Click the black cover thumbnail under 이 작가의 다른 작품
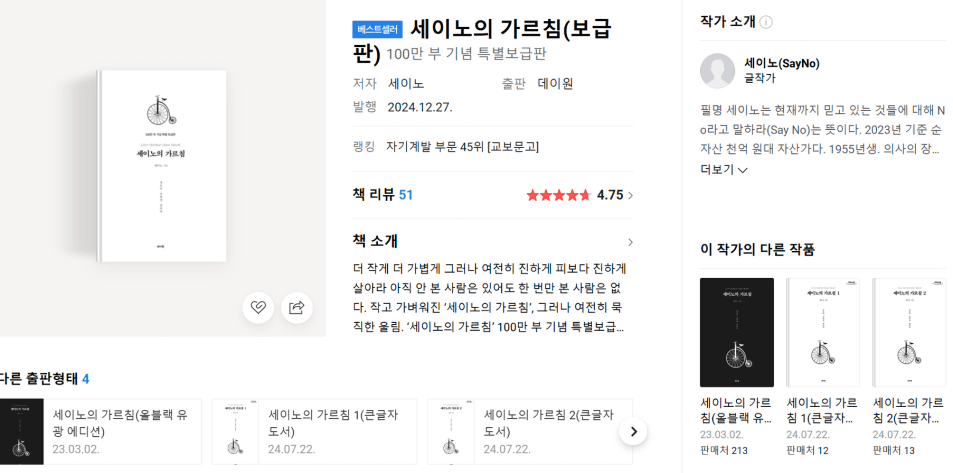The image size is (953, 473). (x=737, y=333)
